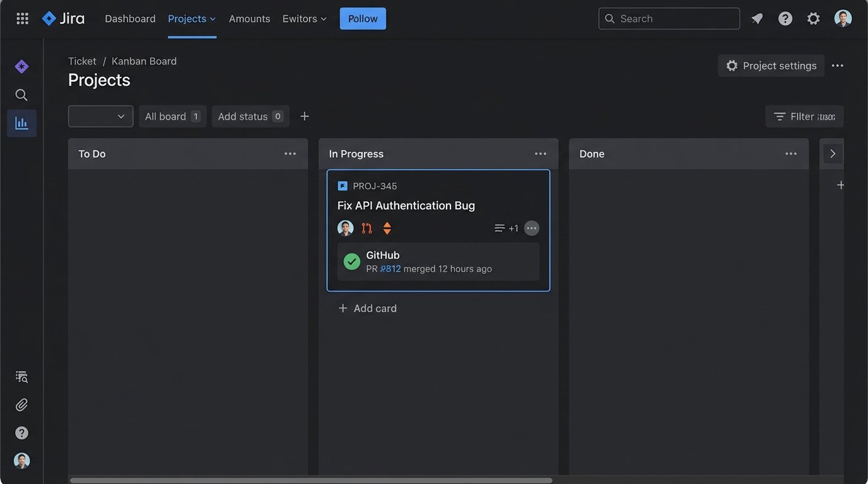
Task: Click the branch icon on PROJ-345 card
Action: pyautogui.click(x=366, y=228)
